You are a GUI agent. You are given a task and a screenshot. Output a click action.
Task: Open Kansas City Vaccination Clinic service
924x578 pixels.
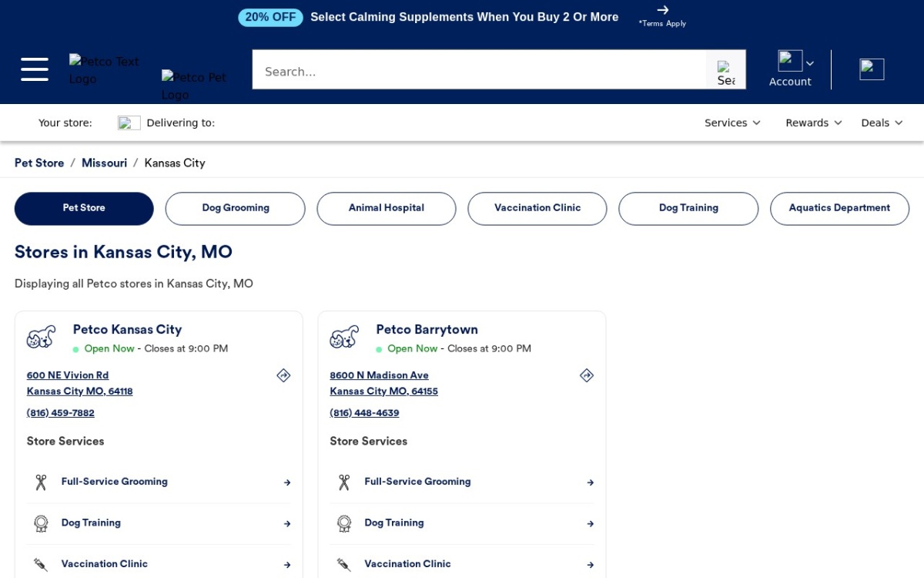(159, 564)
